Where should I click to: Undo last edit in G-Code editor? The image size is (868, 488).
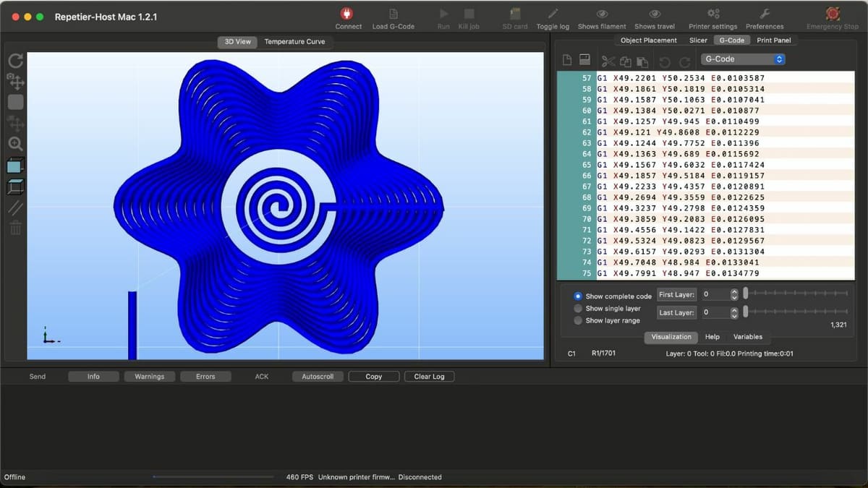[x=665, y=62]
